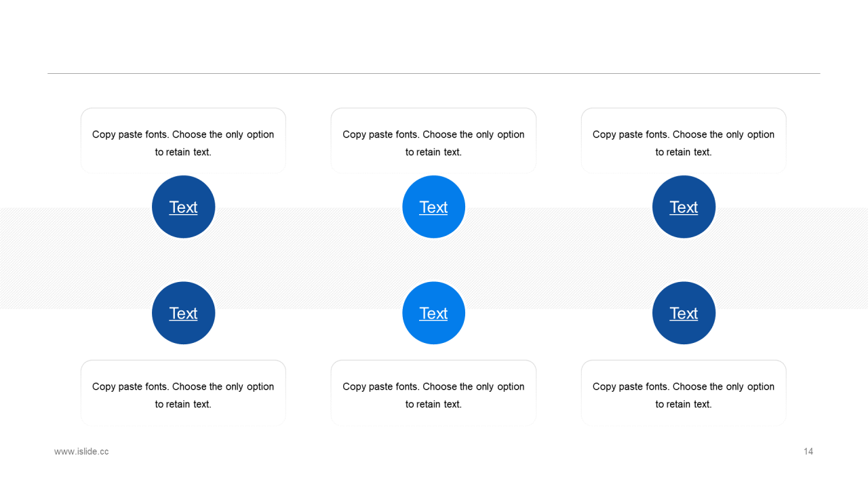Select the bottom-left dark blue Text circle

183,313
